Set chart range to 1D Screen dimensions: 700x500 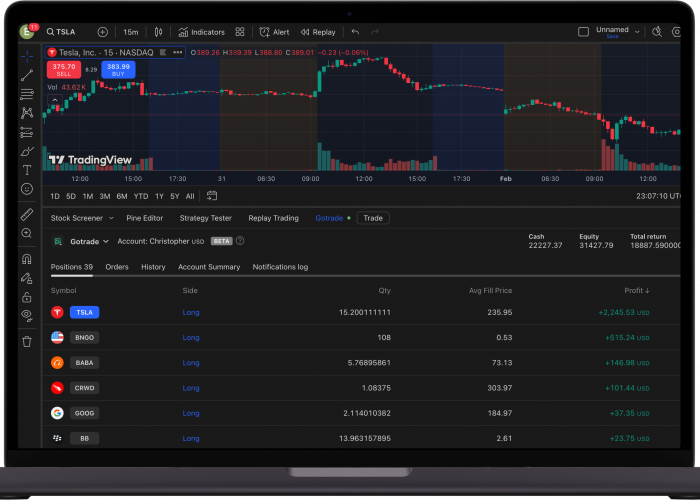pos(55,196)
